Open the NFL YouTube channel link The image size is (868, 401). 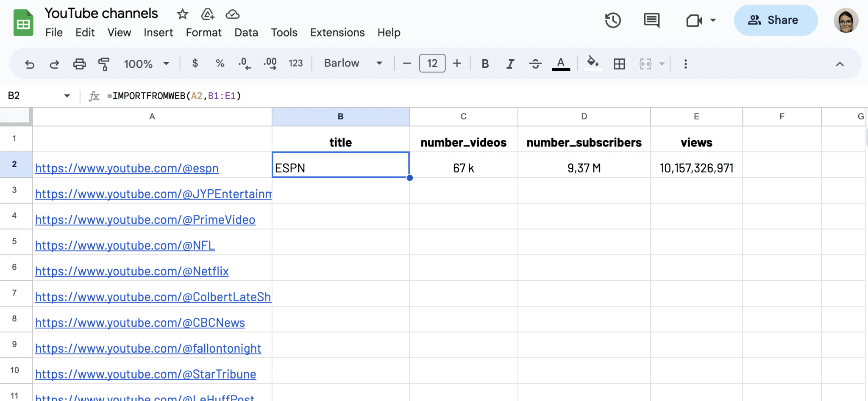(125, 245)
